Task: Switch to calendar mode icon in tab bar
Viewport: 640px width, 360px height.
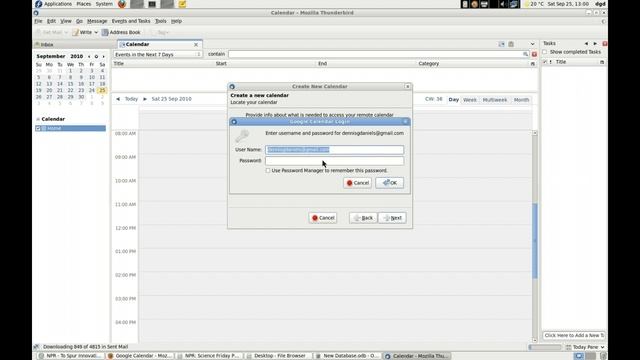Action: pos(501,44)
